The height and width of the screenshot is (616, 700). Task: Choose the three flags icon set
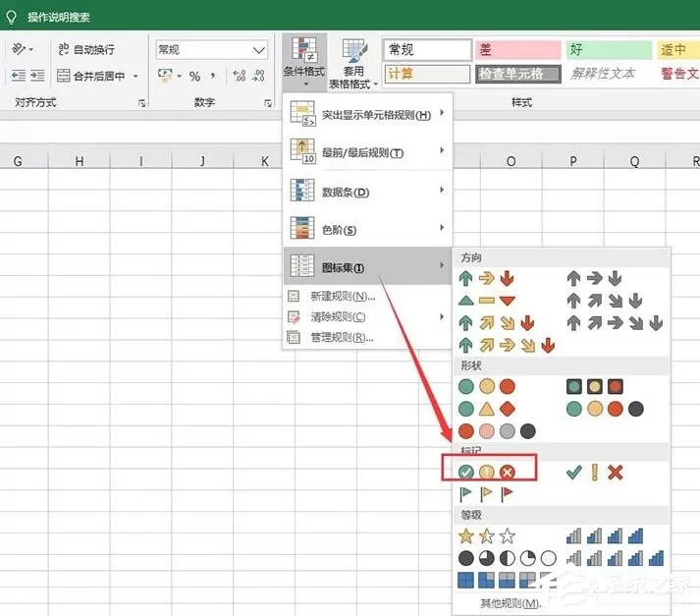(486, 493)
